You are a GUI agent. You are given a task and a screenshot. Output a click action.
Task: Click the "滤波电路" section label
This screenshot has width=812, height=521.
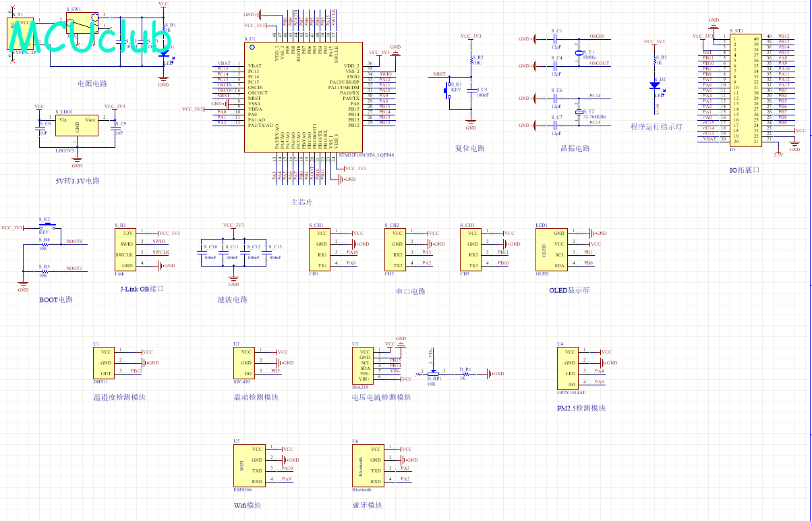click(x=233, y=300)
